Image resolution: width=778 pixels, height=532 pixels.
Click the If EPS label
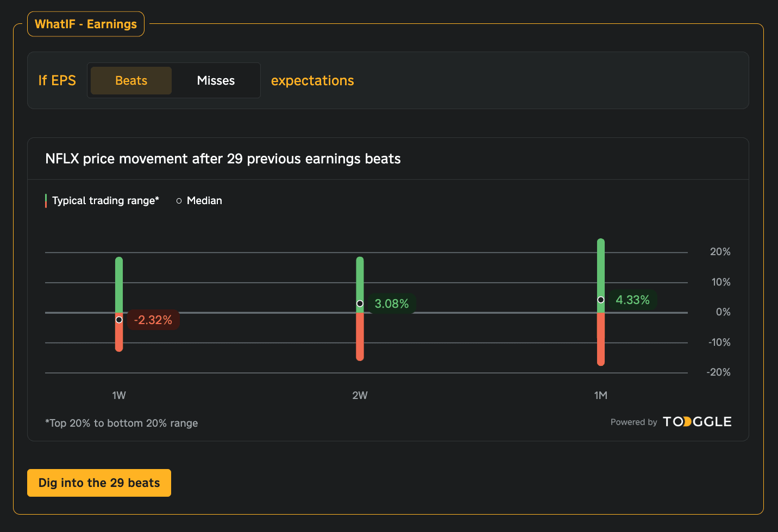(57, 80)
